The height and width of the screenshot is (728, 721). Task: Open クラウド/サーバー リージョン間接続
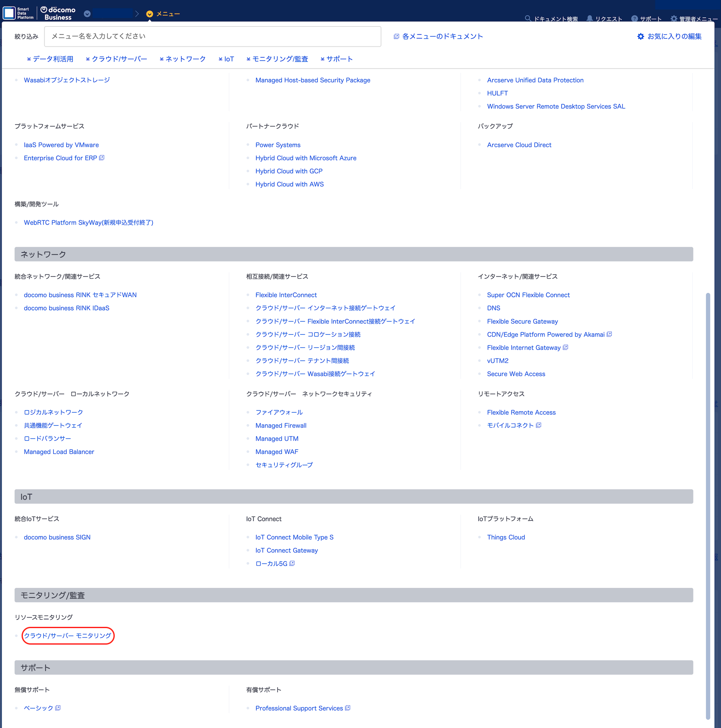[x=305, y=347]
